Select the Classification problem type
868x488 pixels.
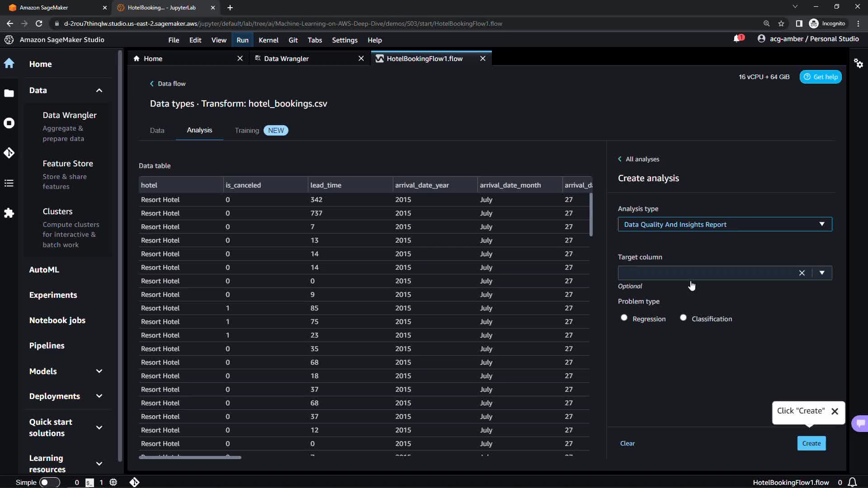pyautogui.click(x=683, y=318)
